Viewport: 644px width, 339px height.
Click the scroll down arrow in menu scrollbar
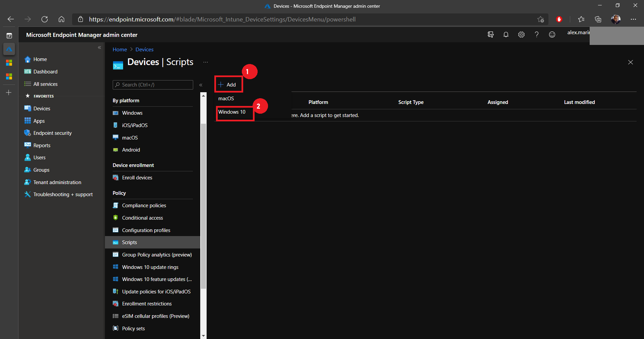point(203,336)
